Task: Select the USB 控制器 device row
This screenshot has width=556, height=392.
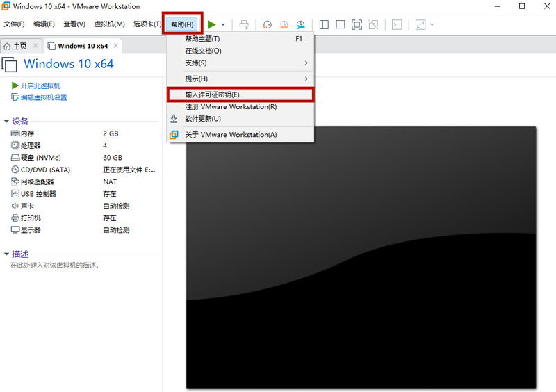Action: tap(83, 194)
